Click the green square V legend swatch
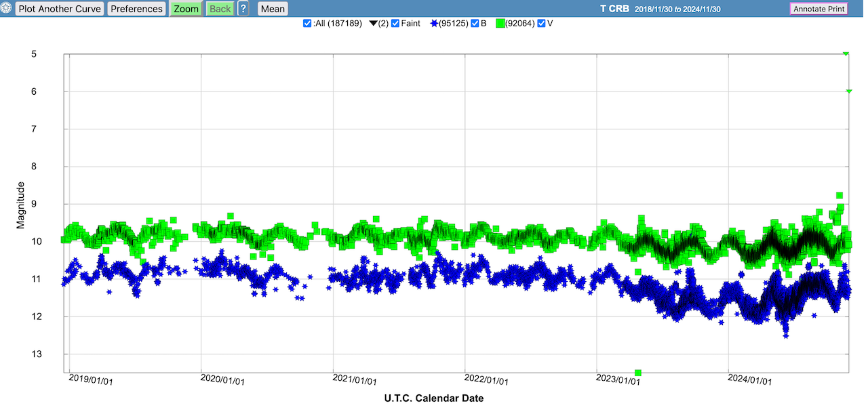Viewport: 868px width, 416px height. (x=500, y=24)
